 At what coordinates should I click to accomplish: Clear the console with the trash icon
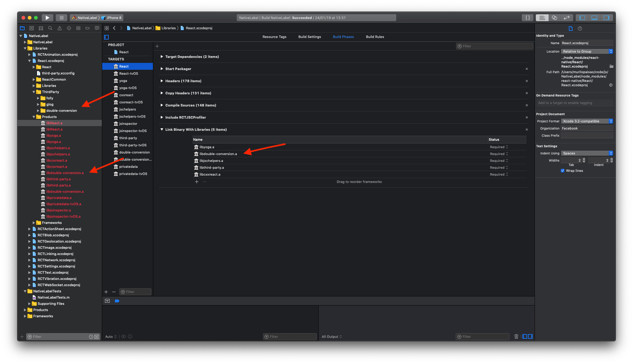[516, 336]
